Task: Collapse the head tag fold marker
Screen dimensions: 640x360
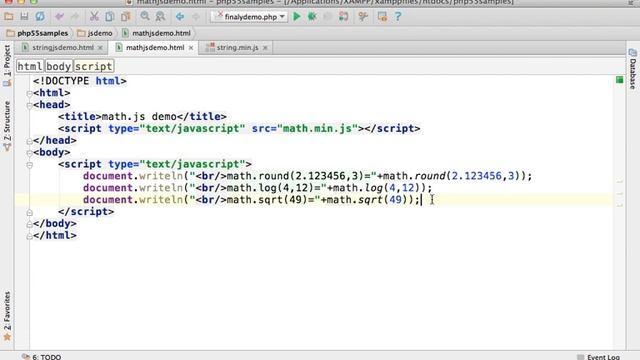Action: [29, 105]
